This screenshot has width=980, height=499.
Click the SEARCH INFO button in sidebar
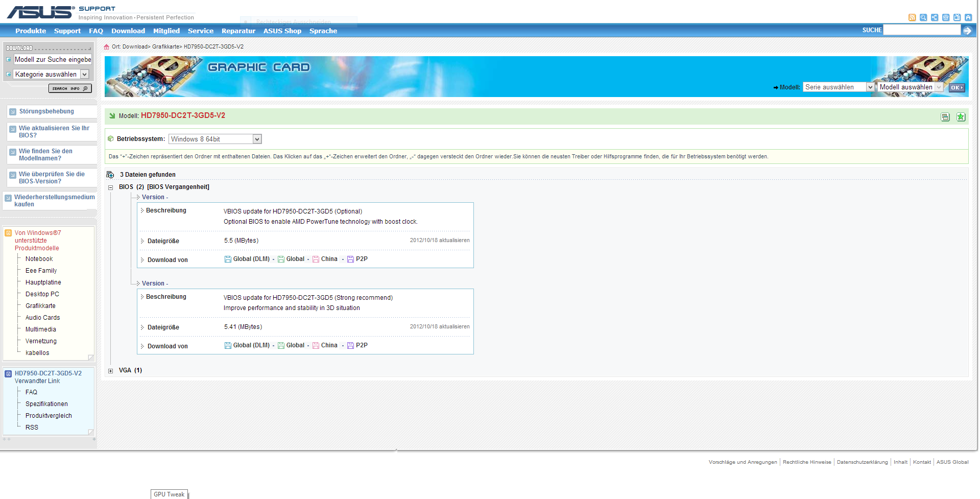point(70,88)
